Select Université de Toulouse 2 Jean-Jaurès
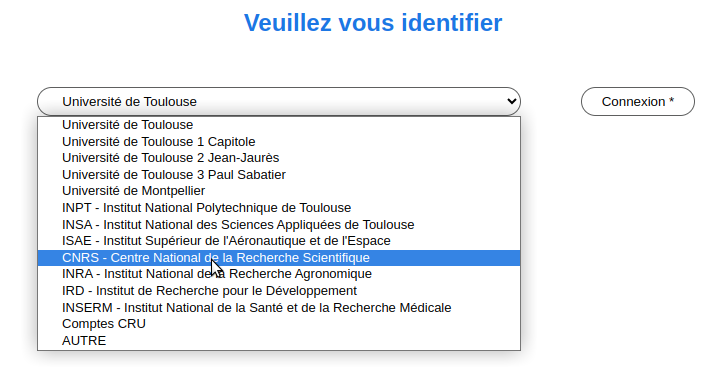Screen dimensions: 723x384 click(279, 158)
